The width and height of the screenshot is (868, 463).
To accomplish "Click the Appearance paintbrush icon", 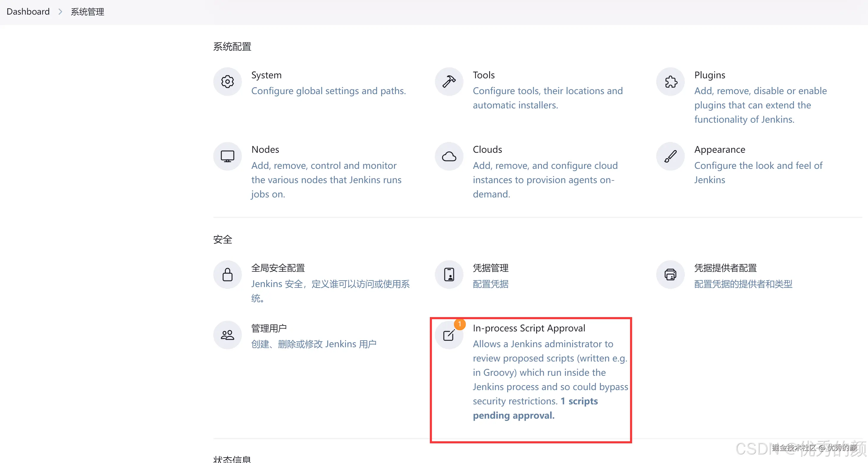I will (670, 156).
